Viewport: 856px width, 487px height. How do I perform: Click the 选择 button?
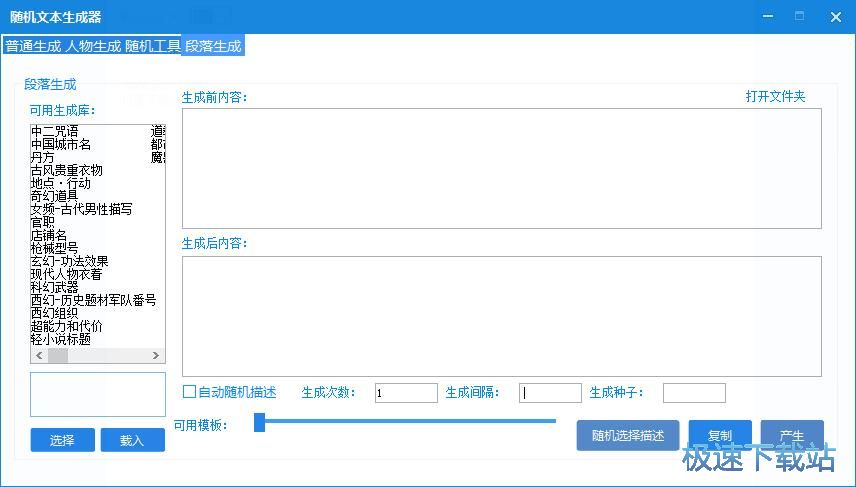[x=62, y=440]
